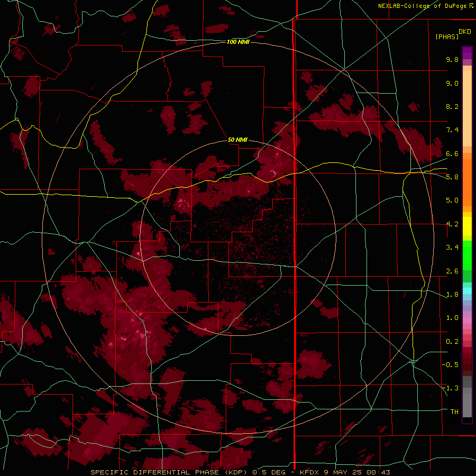Click the TH threshold label on the scale

click(x=454, y=412)
